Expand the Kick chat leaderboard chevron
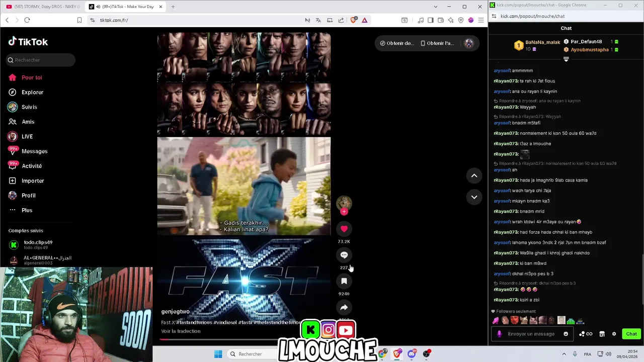The height and width of the screenshot is (362, 644). pyautogui.click(x=566, y=59)
